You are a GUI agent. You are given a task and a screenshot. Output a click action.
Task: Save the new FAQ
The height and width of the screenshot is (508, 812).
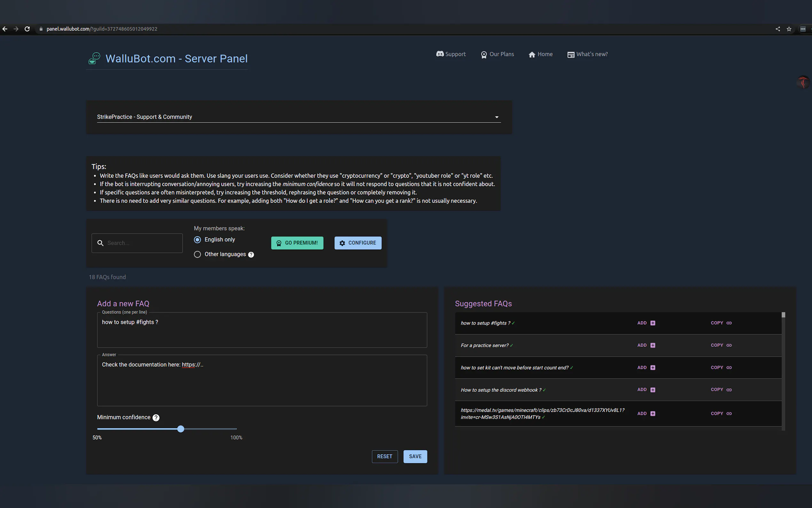click(415, 456)
